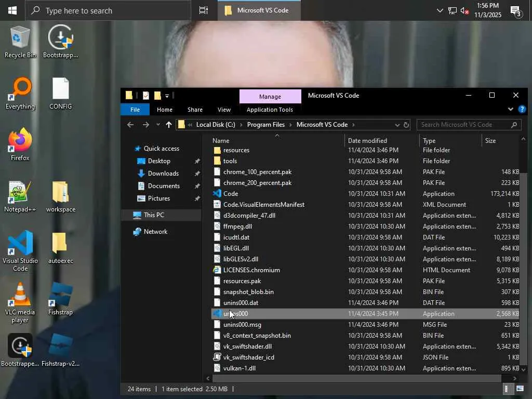This screenshot has width=532, height=399.
Task: Open the notification center in the taskbar
Action: tap(516, 11)
